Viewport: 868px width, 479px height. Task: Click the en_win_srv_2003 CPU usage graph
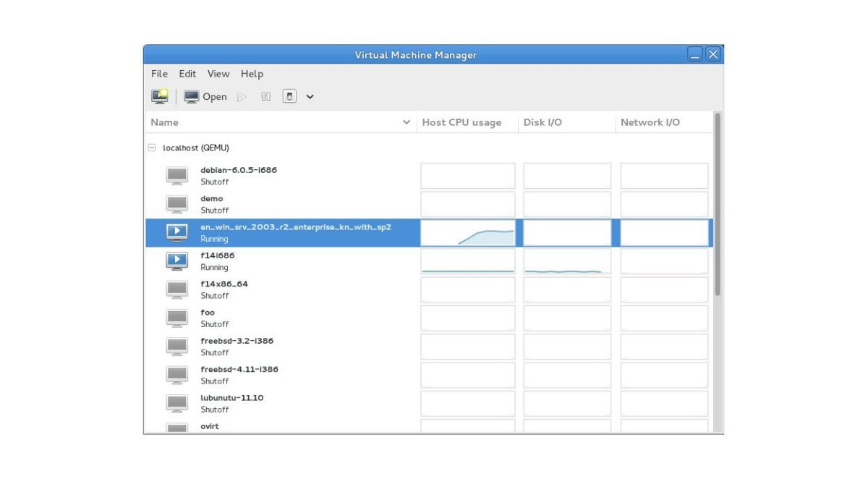click(467, 232)
